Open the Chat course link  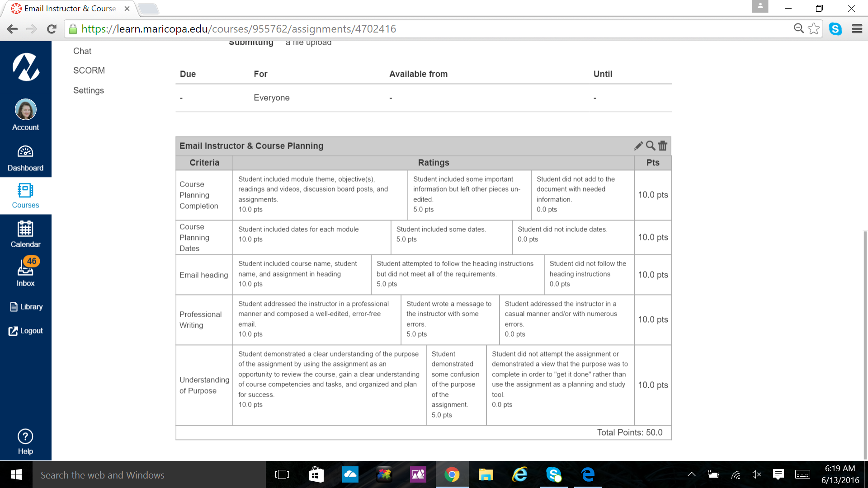point(82,51)
